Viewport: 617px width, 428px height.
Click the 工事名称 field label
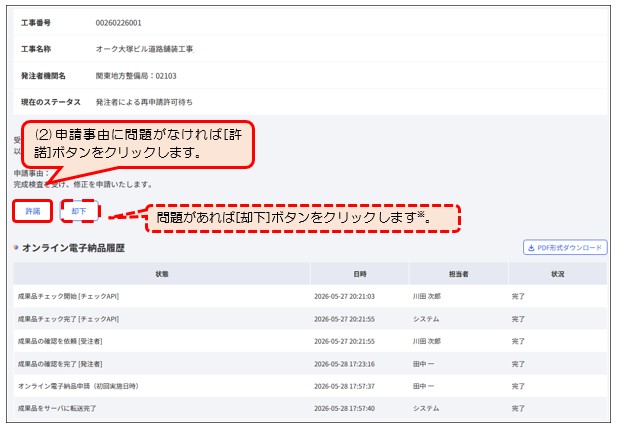36,49
